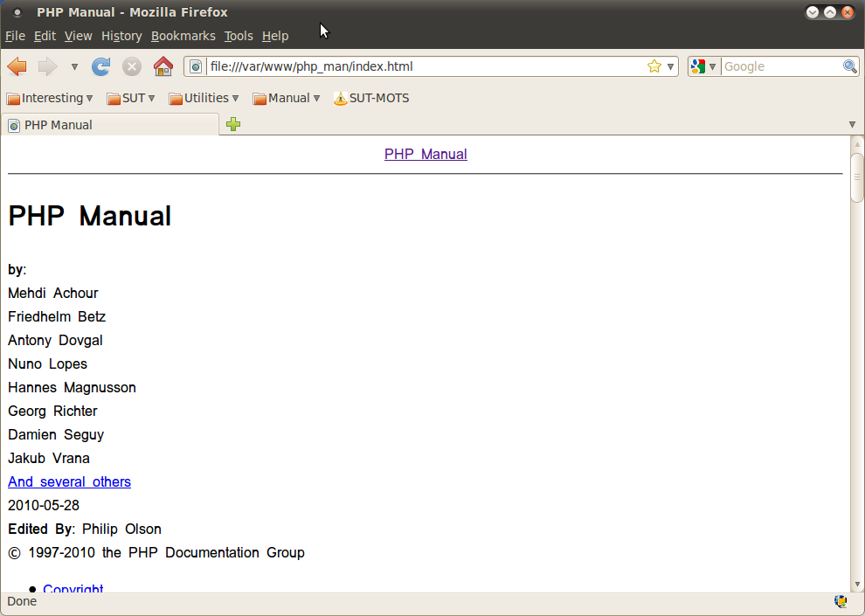Open the Manual bookmarks folder

tap(287, 98)
